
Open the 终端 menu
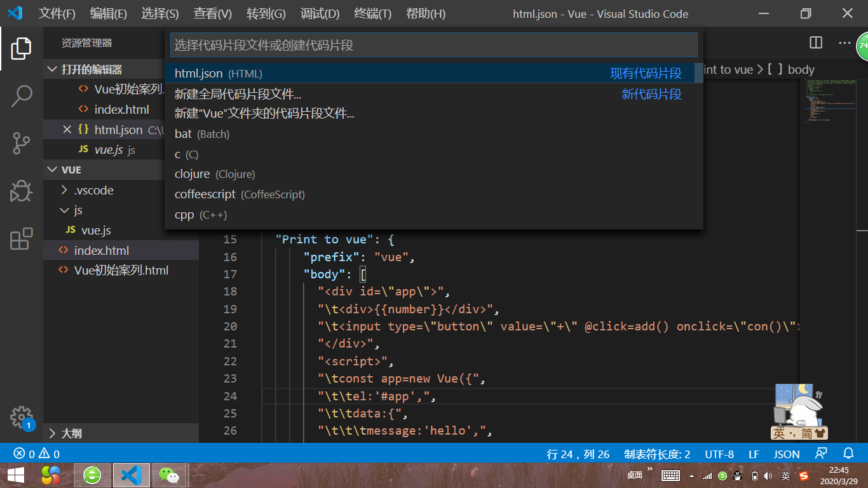[372, 13]
